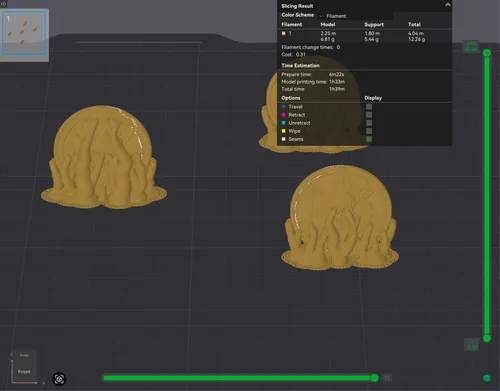Click the cyan Unretract color swatch
Viewport: 500px width, 391px height.
point(284,123)
